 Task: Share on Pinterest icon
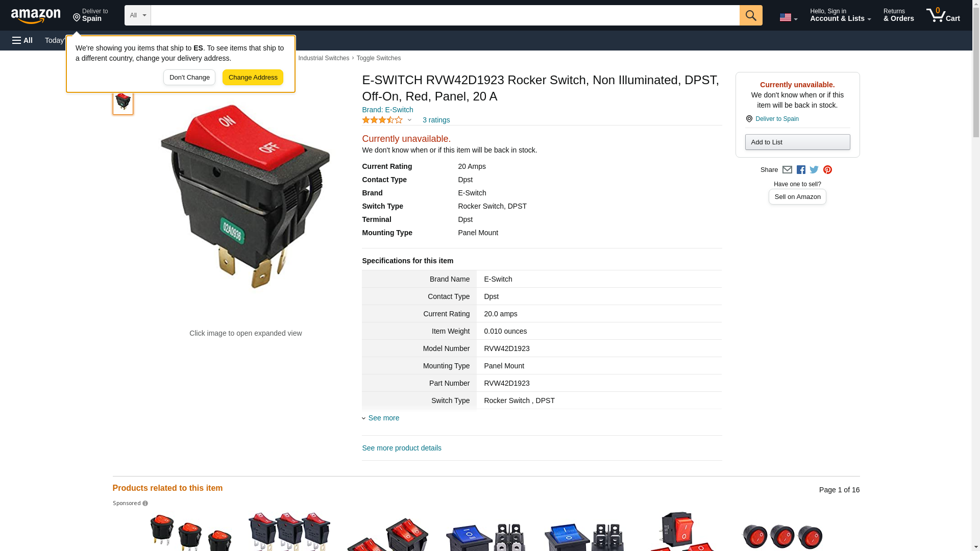click(827, 170)
